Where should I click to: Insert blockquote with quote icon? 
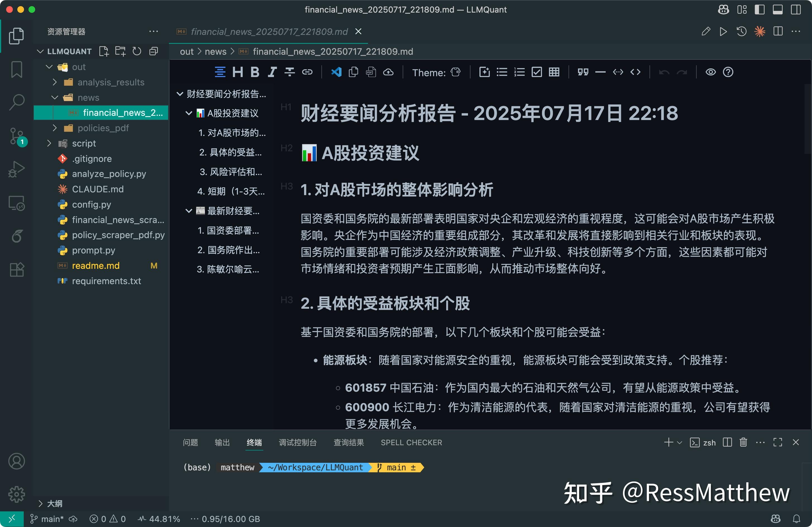[x=583, y=72]
